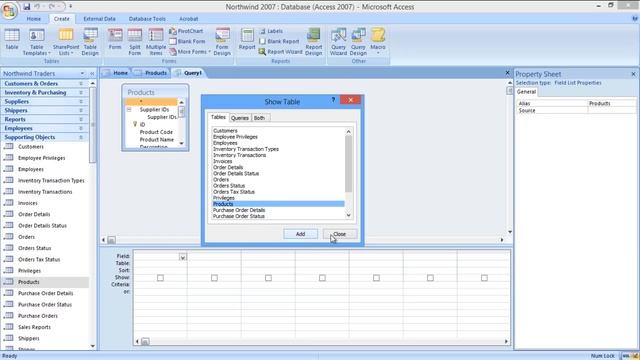Viewport: 640px width, 360px height.
Task: Open the Field dropdown in the query grid
Action: coord(183,257)
